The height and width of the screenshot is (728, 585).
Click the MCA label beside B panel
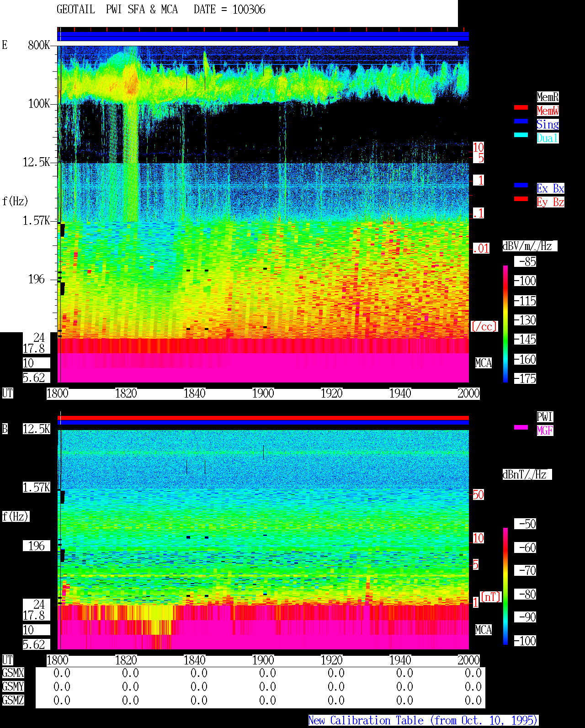coord(484,630)
